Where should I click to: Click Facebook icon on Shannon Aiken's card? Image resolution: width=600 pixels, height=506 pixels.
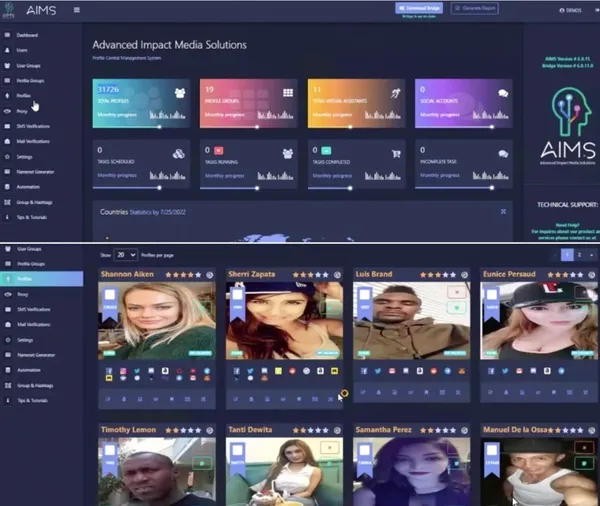click(109, 371)
